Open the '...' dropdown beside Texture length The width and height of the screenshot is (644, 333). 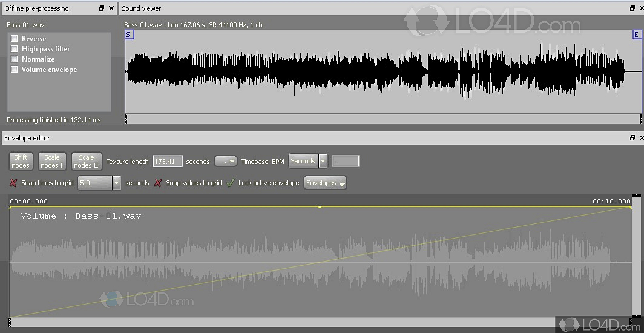pyautogui.click(x=226, y=162)
